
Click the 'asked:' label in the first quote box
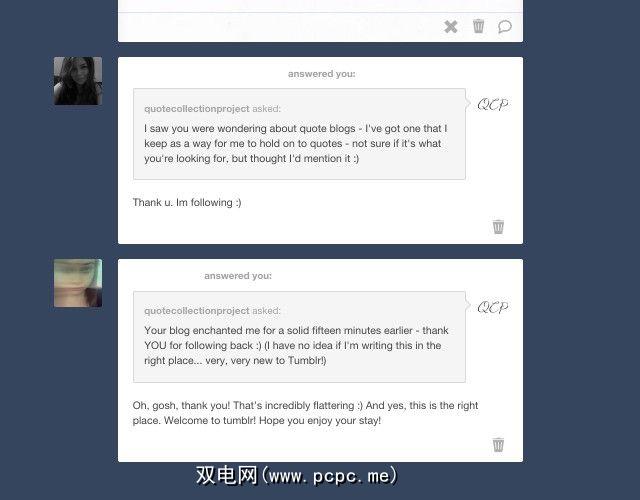click(266, 109)
